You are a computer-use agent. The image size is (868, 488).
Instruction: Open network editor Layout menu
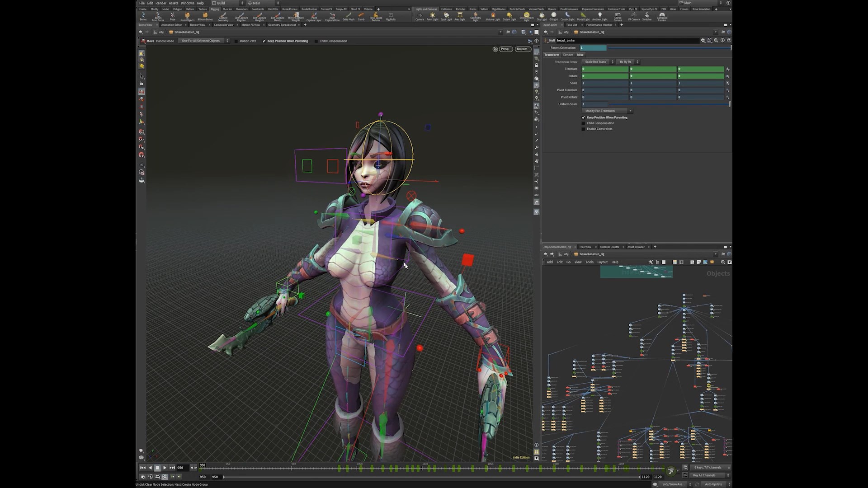coord(602,262)
